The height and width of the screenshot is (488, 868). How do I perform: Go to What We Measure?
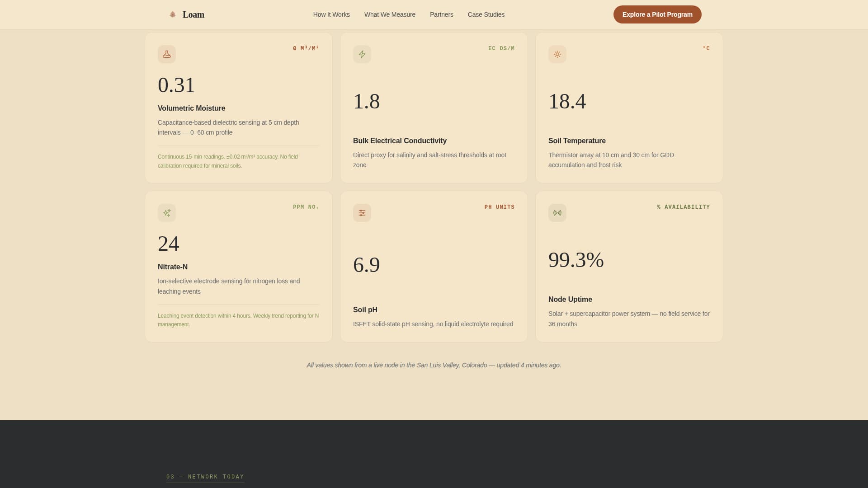click(390, 14)
